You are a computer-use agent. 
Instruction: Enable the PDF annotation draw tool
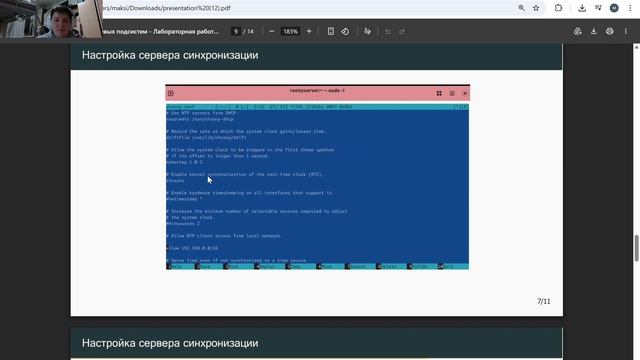pos(367,31)
